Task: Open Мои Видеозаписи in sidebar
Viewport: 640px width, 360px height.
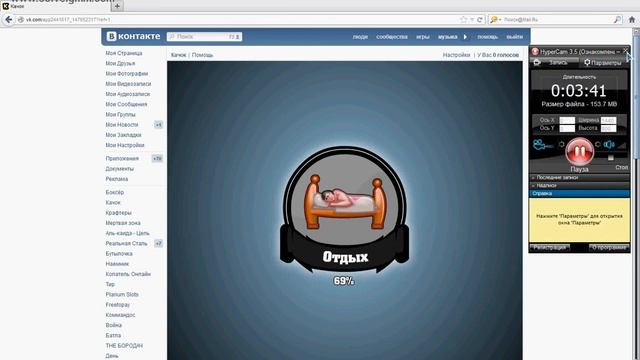Action: point(129,84)
